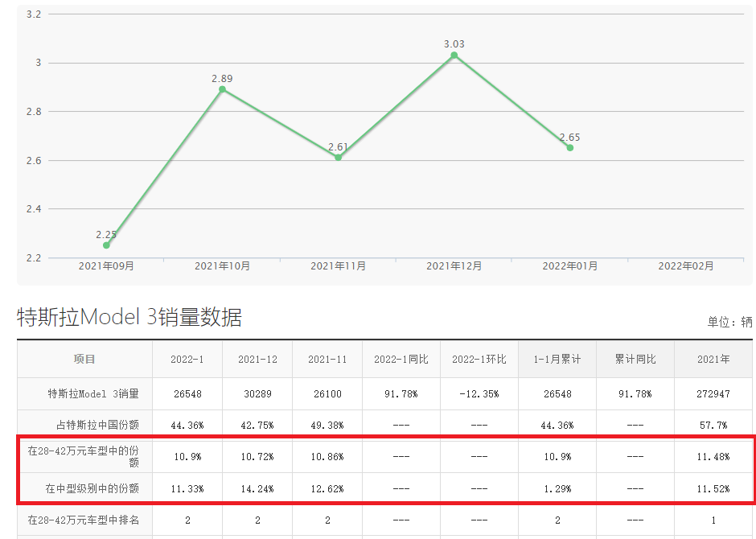The height and width of the screenshot is (539, 756).
Task: Click the 12.62% mid-size share cell
Action: tap(327, 489)
